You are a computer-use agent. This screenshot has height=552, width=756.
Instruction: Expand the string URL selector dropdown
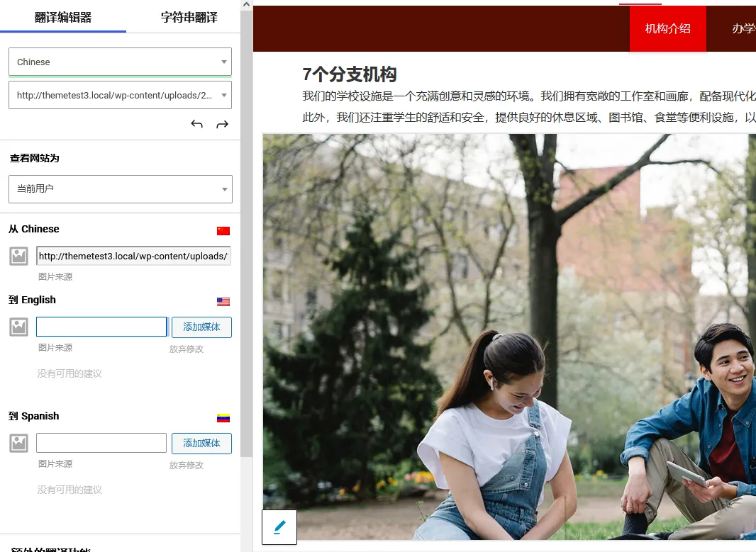(120, 95)
